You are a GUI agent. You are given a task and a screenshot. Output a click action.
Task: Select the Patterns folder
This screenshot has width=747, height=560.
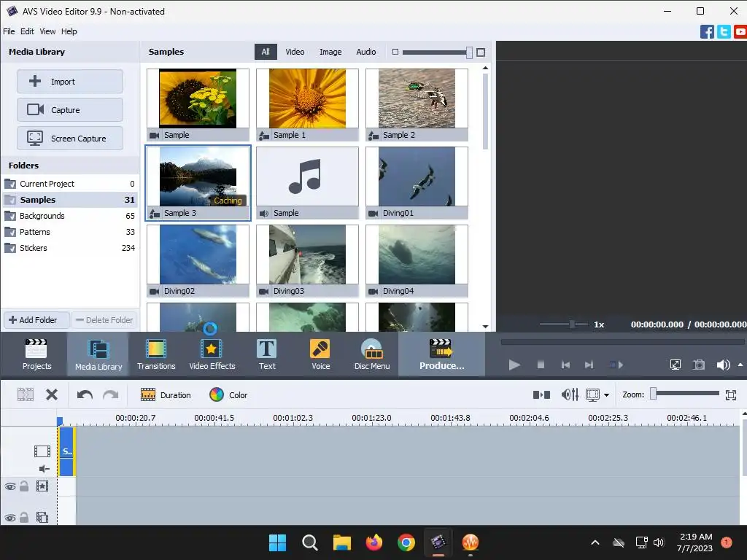(70, 232)
